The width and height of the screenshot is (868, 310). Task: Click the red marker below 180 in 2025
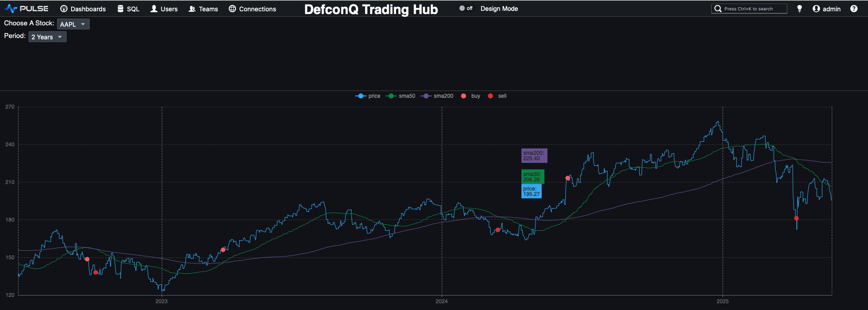(796, 218)
